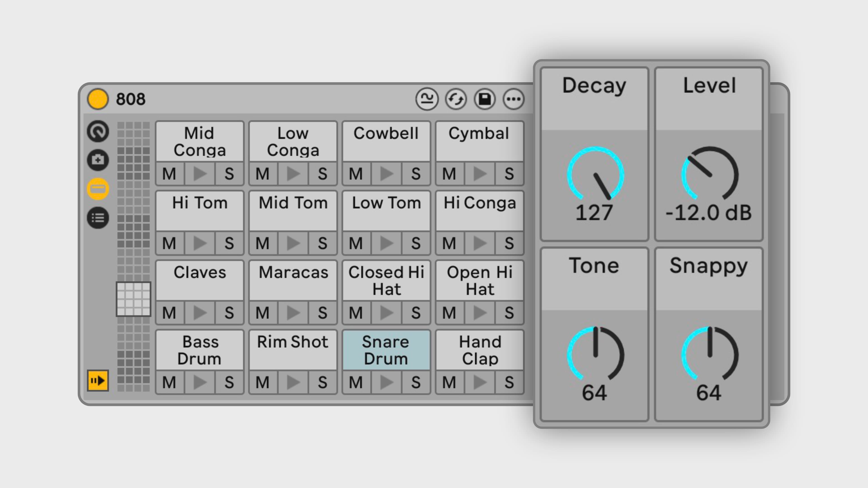868x488 pixels.
Task: Select the Low Tom pad
Action: point(386,211)
